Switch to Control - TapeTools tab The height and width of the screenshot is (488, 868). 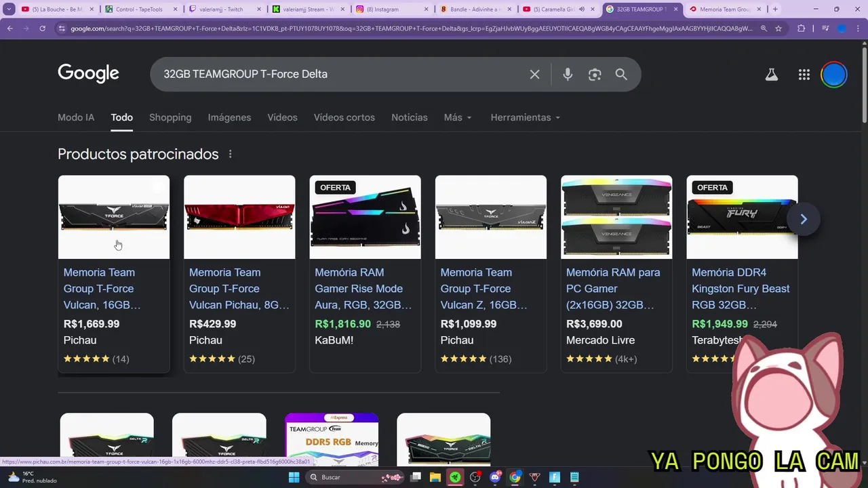[x=141, y=9]
